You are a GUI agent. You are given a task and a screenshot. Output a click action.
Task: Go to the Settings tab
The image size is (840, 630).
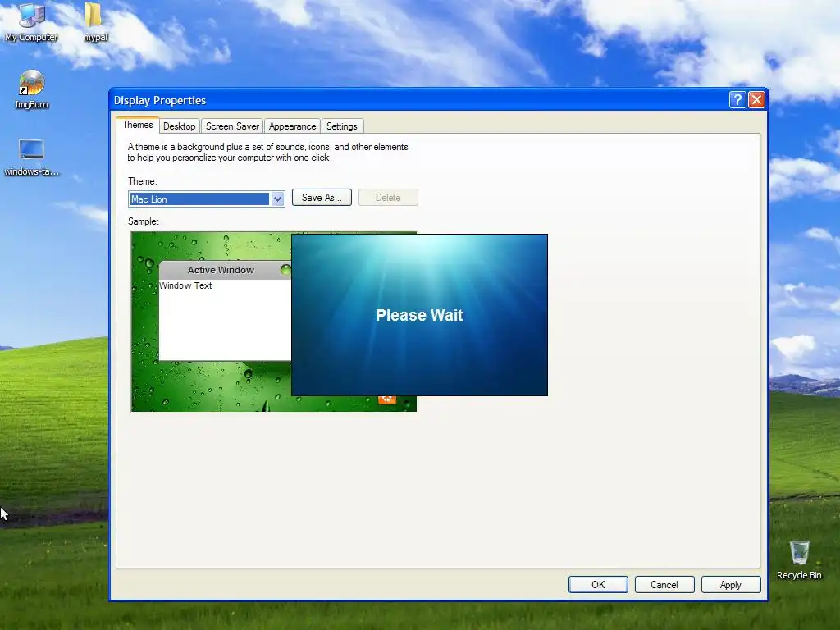tap(342, 126)
